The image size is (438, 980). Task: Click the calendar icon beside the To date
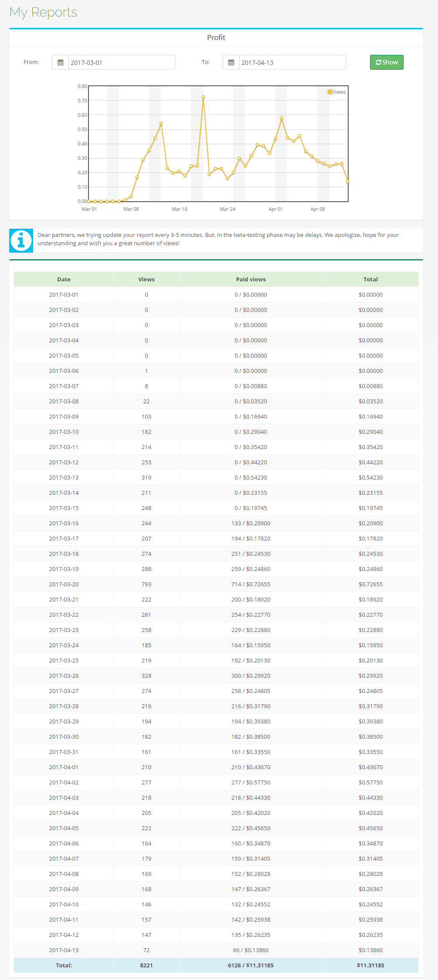tap(231, 62)
